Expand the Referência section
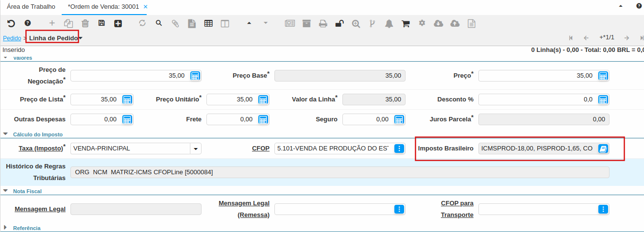 tap(5, 228)
